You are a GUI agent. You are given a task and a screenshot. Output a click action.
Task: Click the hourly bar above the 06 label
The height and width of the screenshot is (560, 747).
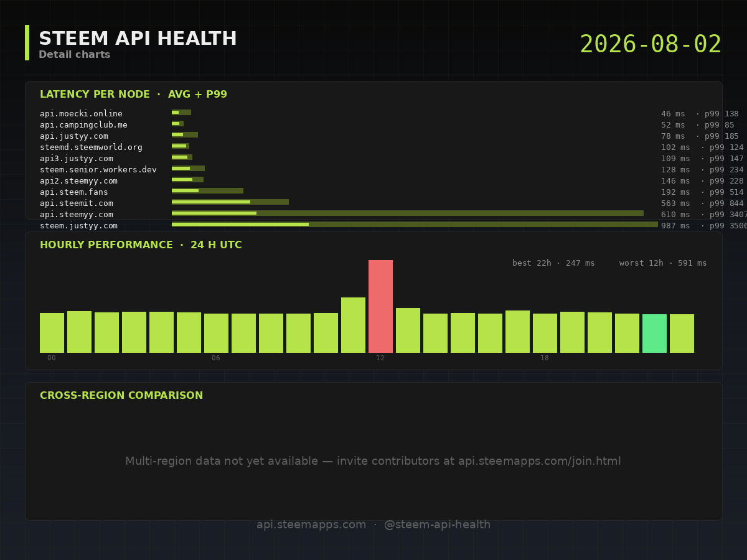click(216, 333)
